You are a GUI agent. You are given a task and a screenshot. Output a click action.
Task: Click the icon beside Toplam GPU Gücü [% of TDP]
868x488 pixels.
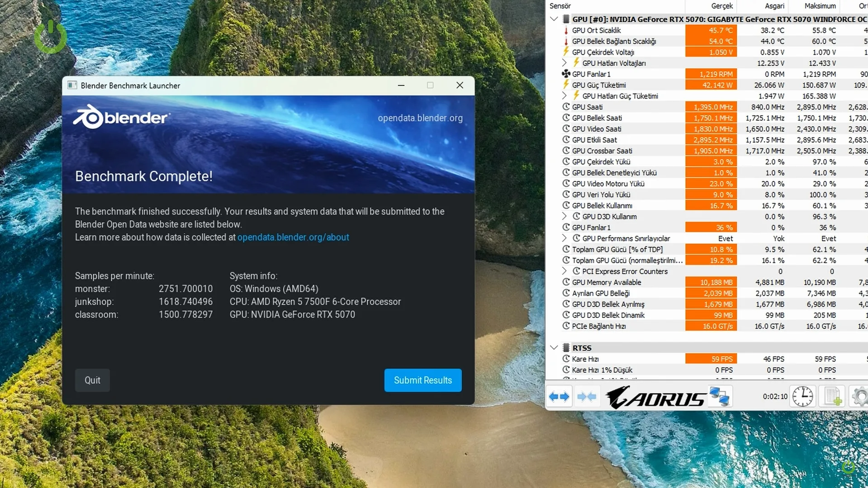coord(566,249)
